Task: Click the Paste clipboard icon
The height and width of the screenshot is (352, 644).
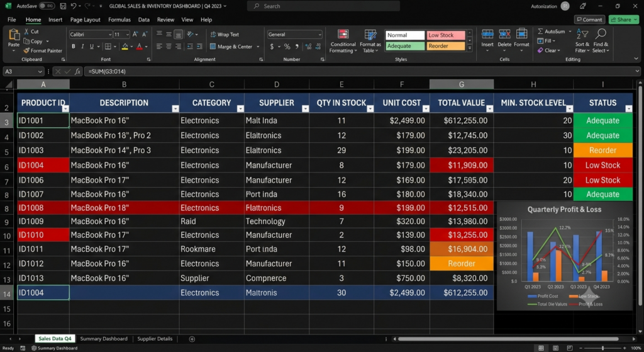Action: click(x=14, y=35)
